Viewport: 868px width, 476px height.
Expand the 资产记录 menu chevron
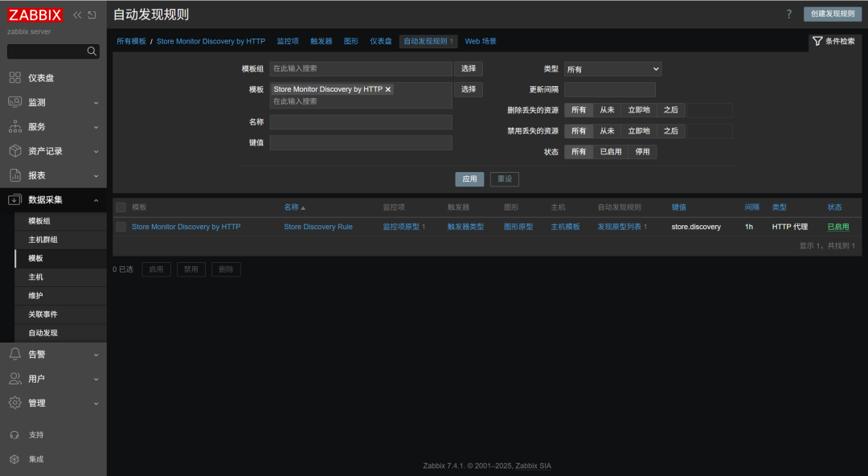[x=96, y=151]
